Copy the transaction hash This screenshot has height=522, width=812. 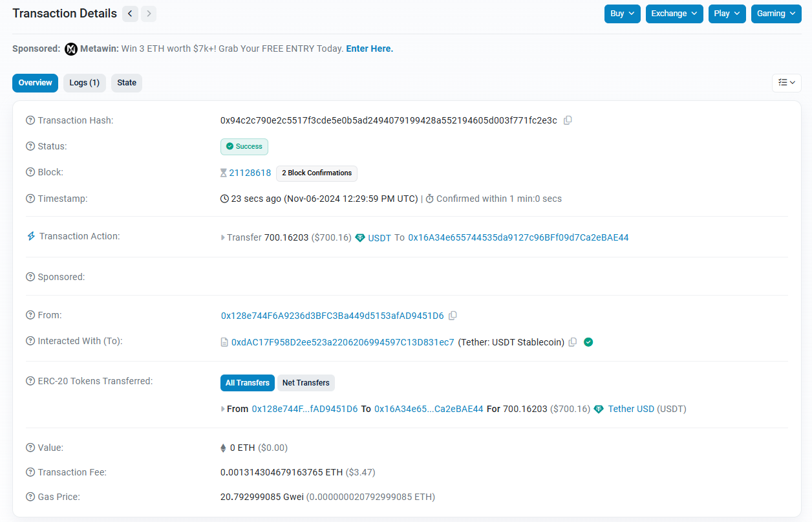click(568, 120)
